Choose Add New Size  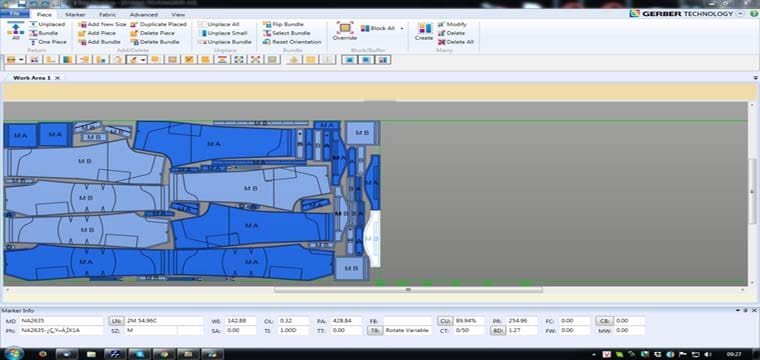[102, 24]
